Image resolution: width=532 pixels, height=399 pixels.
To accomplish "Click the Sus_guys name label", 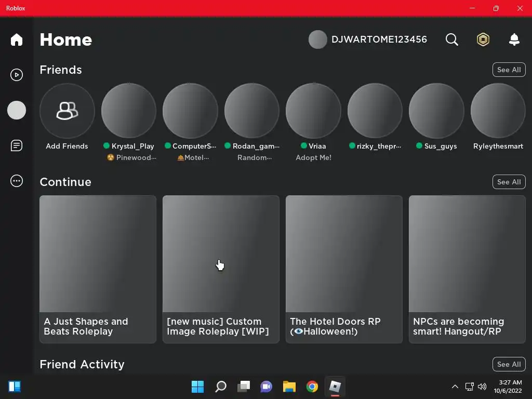I will click(x=441, y=146).
